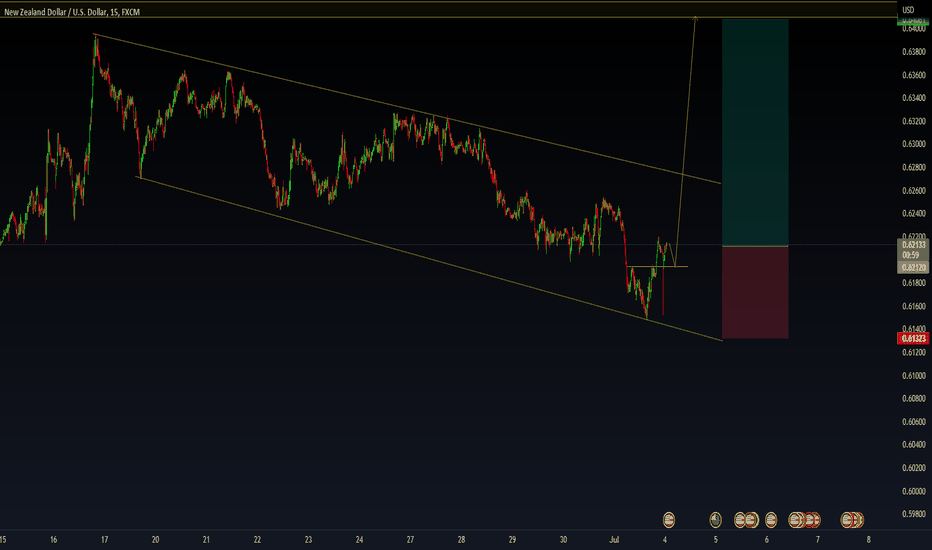Click the 0.62120 horizontal line price label

coord(914,268)
